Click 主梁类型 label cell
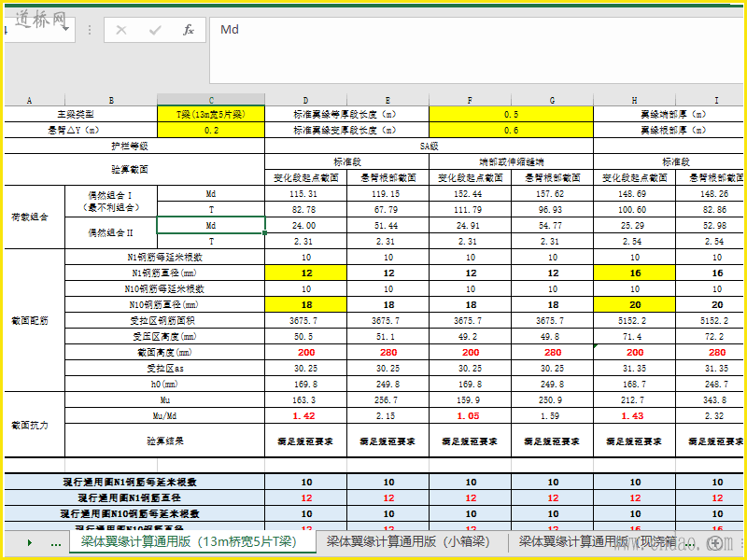This screenshot has height=560, width=747. (x=81, y=114)
